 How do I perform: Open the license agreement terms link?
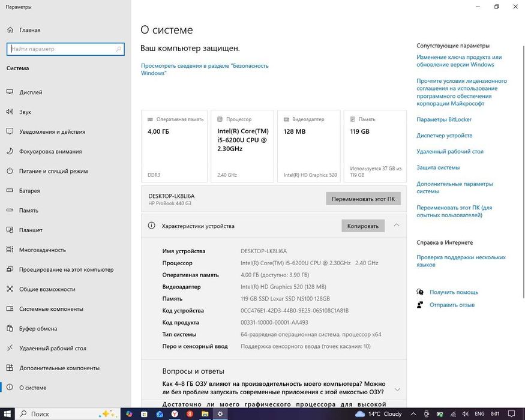pos(462,92)
